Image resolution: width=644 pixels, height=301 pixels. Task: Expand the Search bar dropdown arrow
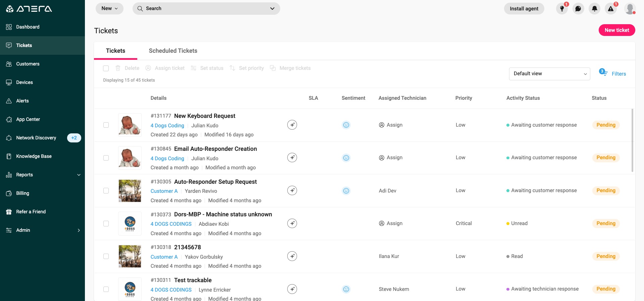pyautogui.click(x=272, y=8)
